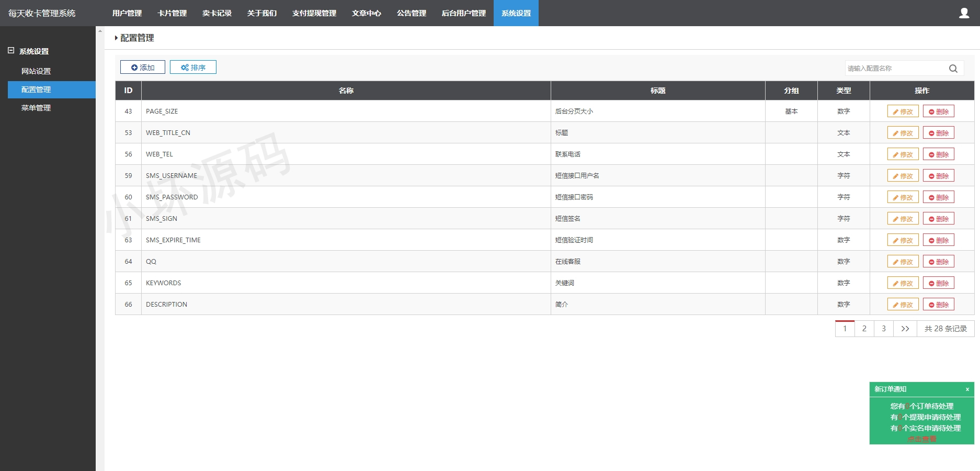Edit the QQ config row

903,262
